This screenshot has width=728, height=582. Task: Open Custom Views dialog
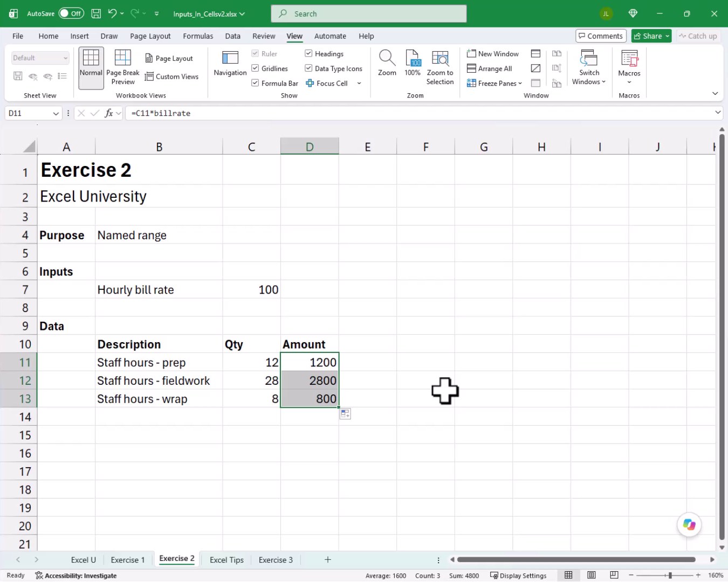click(x=171, y=77)
